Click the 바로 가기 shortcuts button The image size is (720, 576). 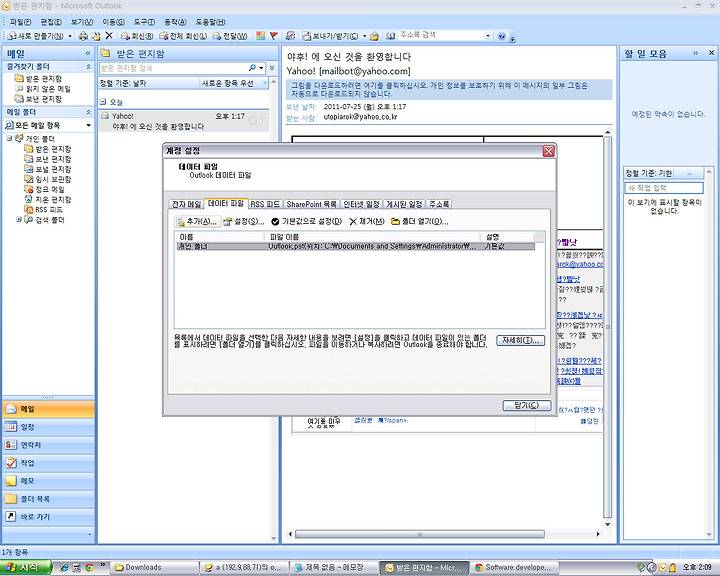click(48, 516)
